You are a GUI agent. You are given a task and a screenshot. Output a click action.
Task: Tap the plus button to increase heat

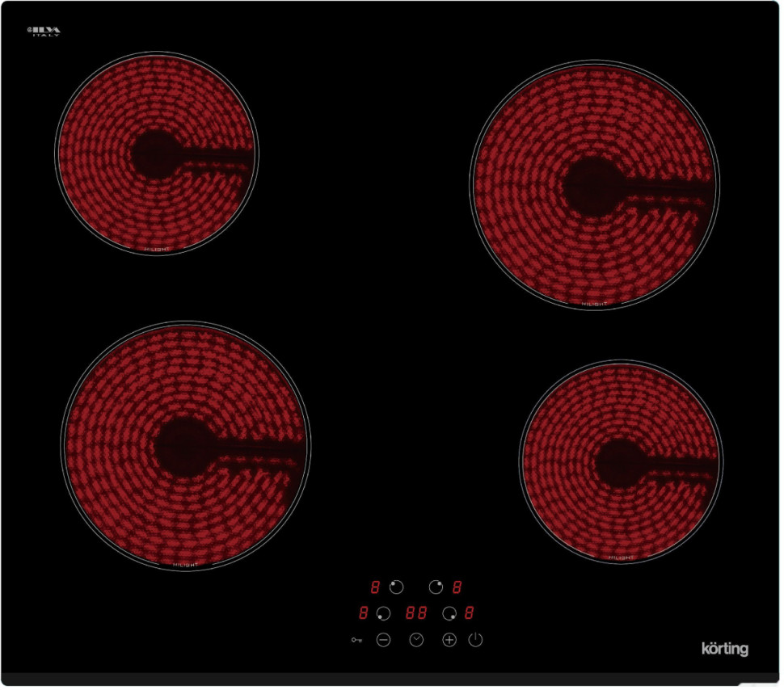[449, 640]
